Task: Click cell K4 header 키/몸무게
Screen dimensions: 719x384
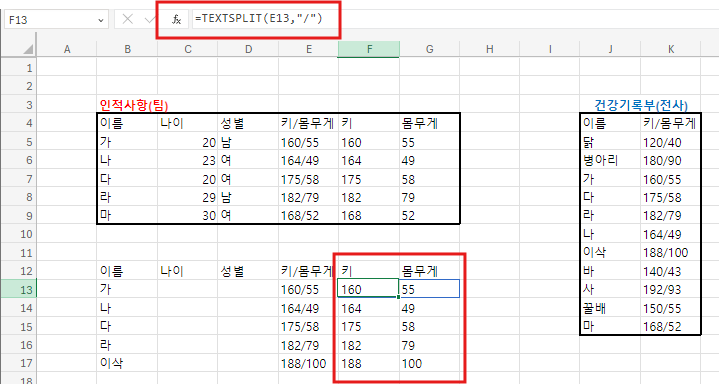Action: (x=671, y=123)
